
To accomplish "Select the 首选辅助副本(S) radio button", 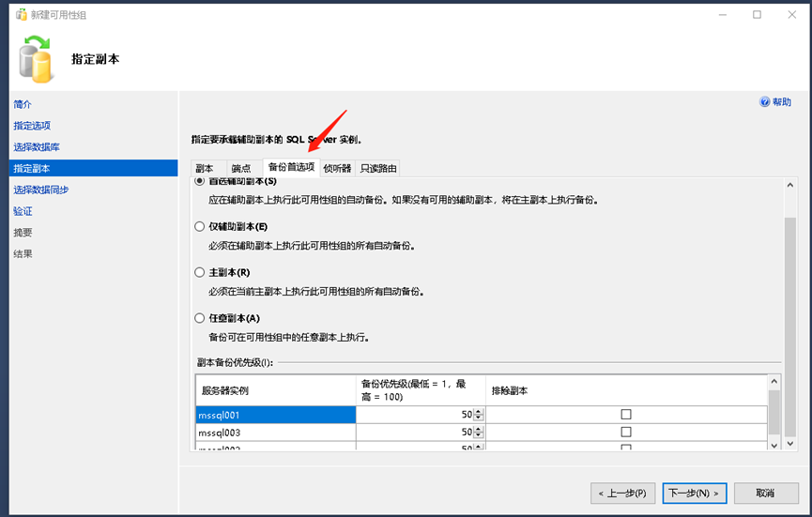I will (x=199, y=181).
